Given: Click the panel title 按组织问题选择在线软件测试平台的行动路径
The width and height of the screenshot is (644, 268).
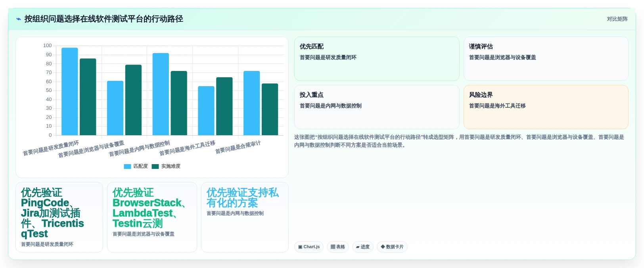Looking at the screenshot, I should pyautogui.click(x=103, y=19).
